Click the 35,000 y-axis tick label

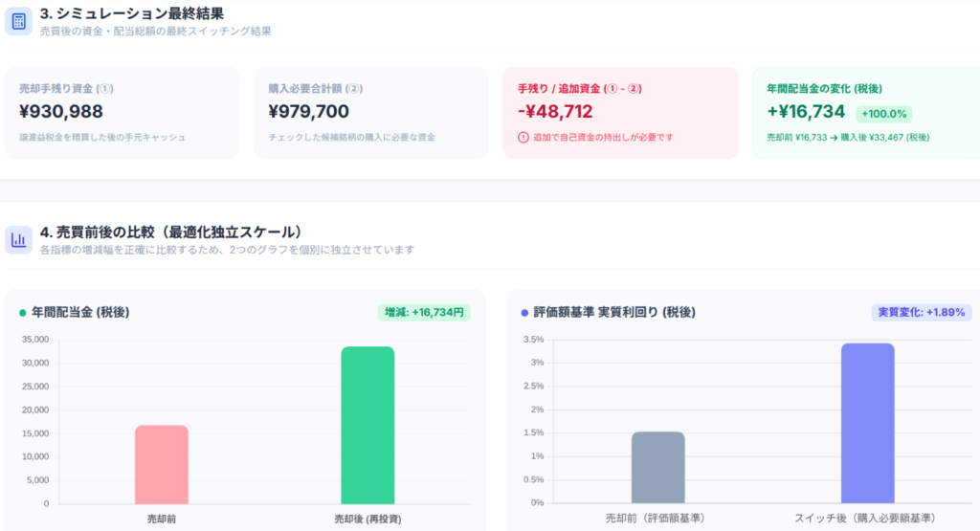pos(35,340)
